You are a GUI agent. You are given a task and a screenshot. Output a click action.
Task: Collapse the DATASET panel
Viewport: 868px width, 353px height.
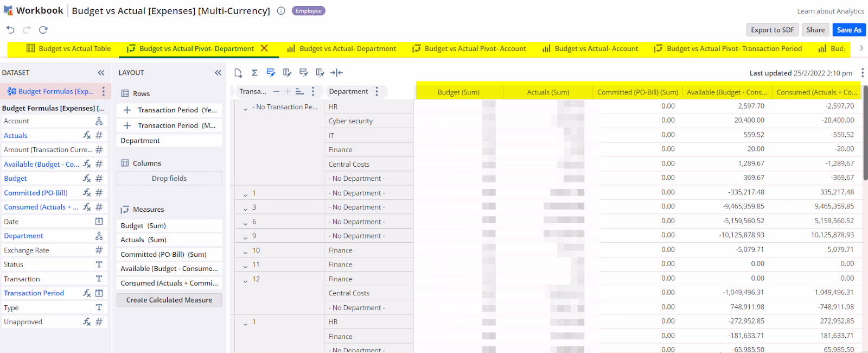pyautogui.click(x=101, y=72)
